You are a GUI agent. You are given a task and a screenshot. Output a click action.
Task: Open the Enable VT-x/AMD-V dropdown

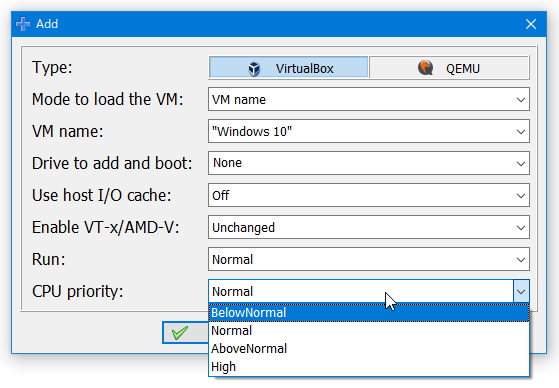click(369, 227)
